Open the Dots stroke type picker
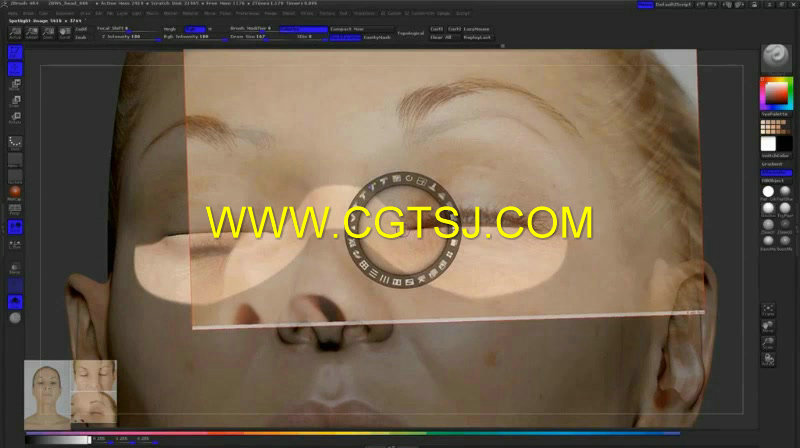The height and width of the screenshot is (448, 800). tap(15, 143)
